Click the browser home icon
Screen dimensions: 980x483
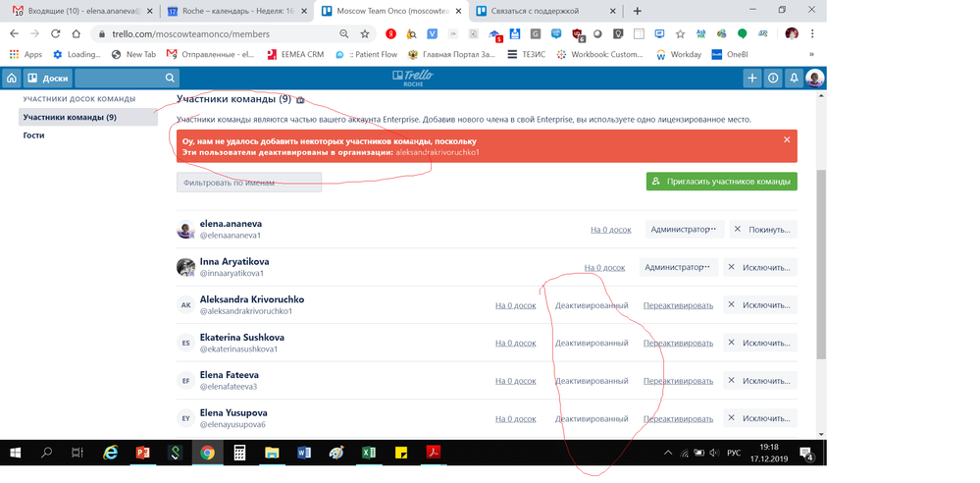76,33
